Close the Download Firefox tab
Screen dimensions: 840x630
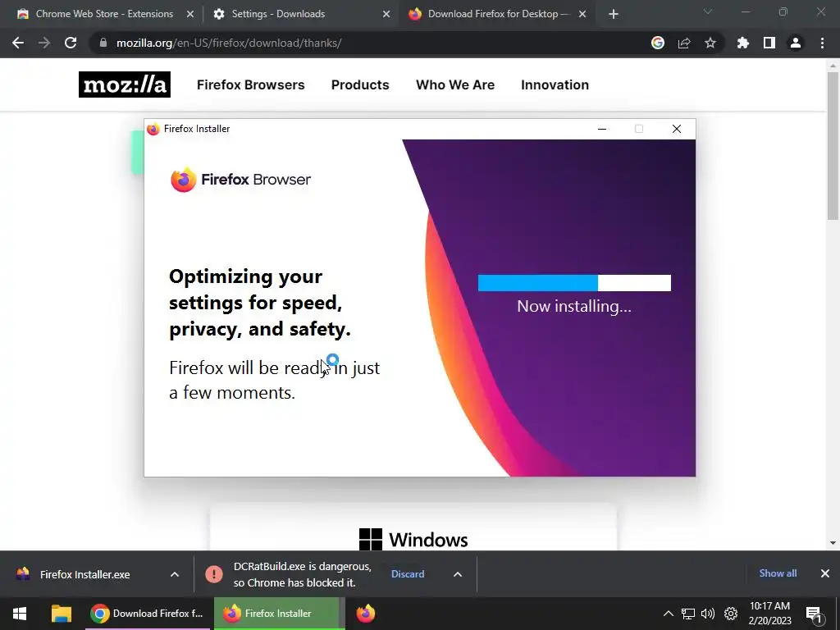pos(582,15)
